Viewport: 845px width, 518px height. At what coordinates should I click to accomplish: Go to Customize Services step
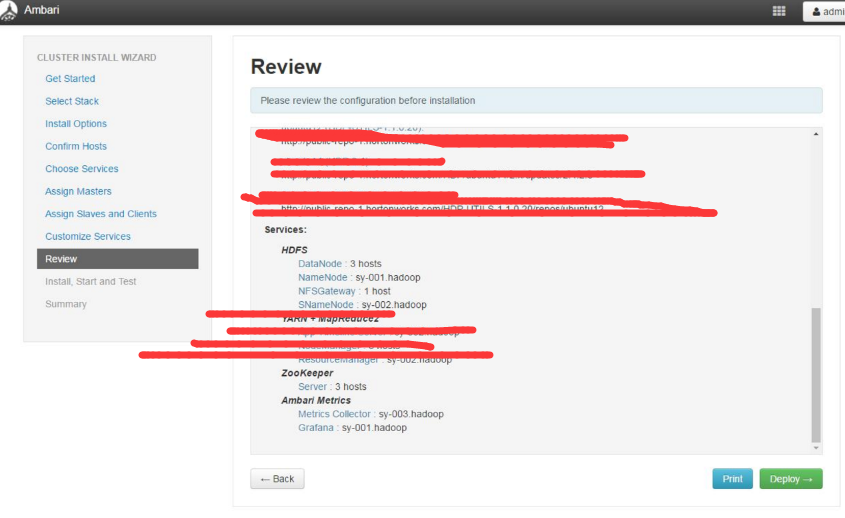[88, 236]
